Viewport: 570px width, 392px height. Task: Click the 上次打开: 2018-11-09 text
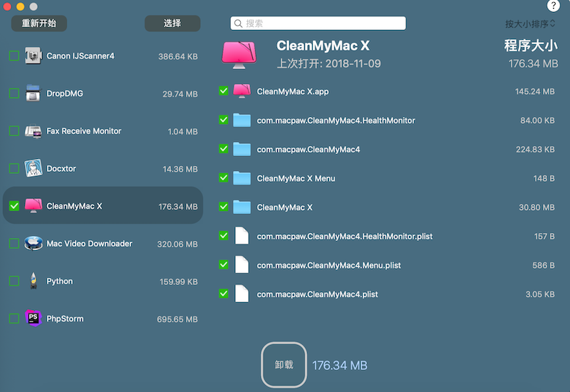328,63
